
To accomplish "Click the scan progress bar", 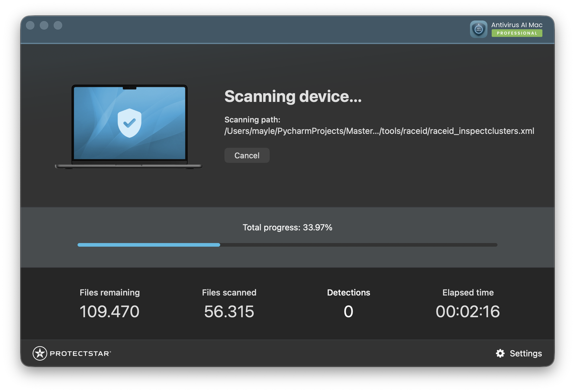I will coord(287,245).
